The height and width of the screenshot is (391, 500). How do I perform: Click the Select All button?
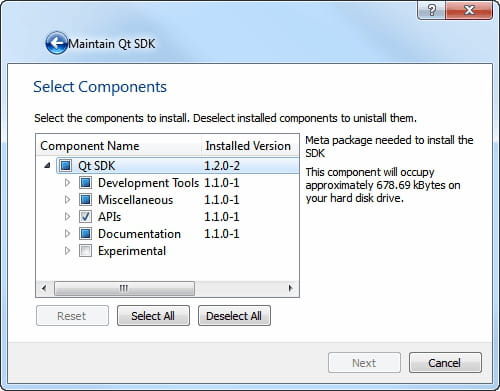pyautogui.click(x=153, y=316)
